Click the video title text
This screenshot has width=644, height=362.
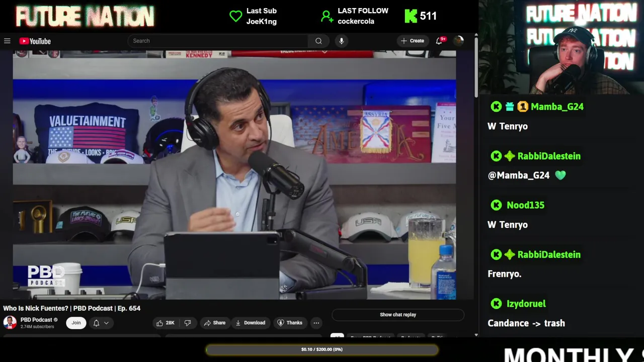(x=72, y=308)
